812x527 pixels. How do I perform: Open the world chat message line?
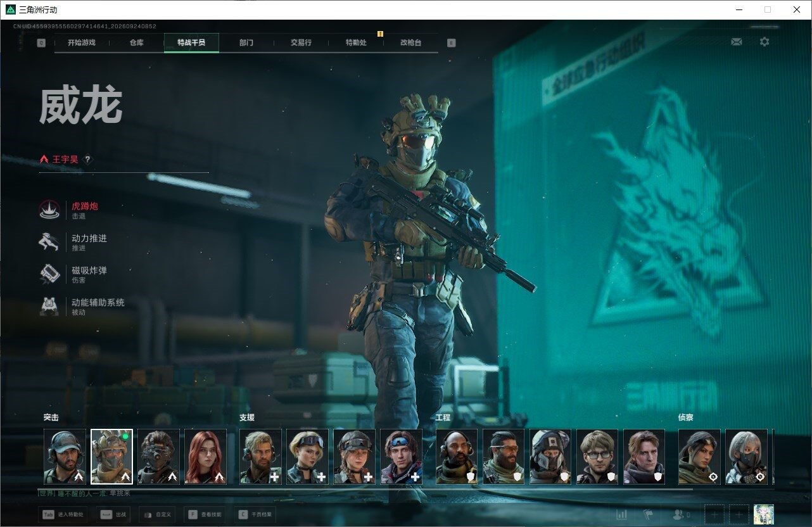coord(84,493)
